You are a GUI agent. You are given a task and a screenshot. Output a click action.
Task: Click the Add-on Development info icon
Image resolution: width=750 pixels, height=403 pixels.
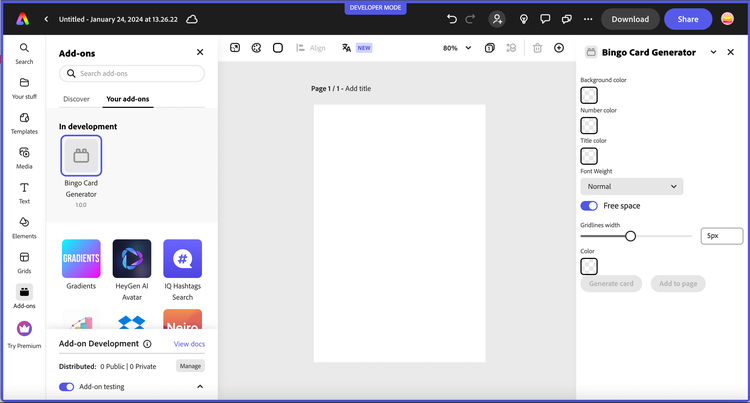147,344
